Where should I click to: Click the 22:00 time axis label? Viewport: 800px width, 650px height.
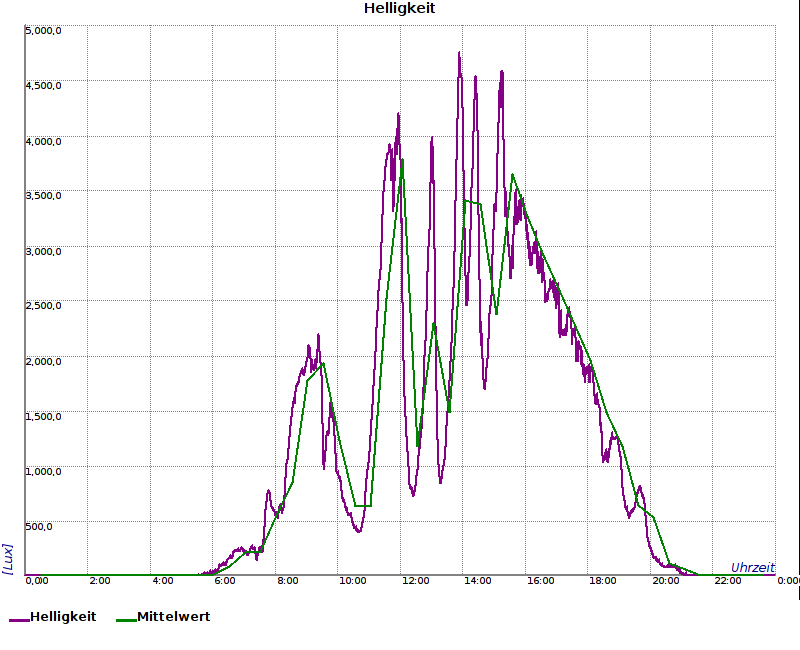[x=728, y=581]
